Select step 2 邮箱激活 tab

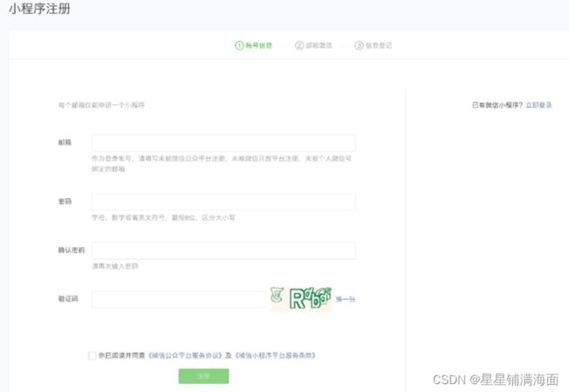[313, 45]
